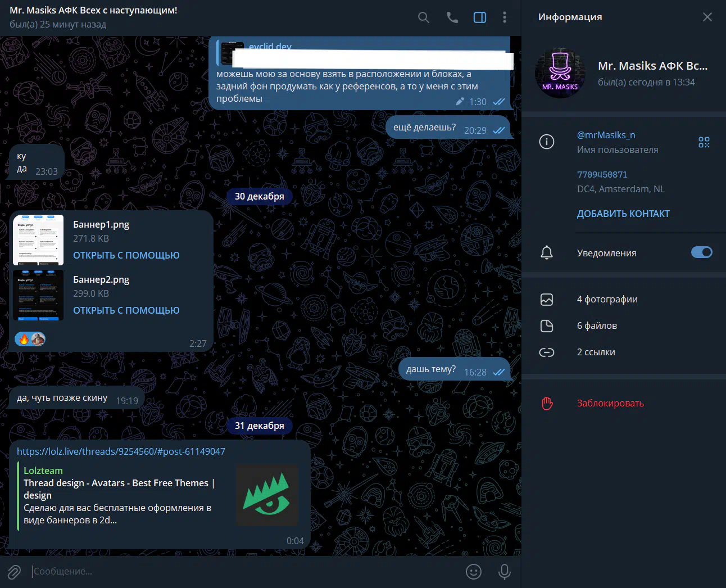
Task: Open search in this chat
Action: click(424, 17)
